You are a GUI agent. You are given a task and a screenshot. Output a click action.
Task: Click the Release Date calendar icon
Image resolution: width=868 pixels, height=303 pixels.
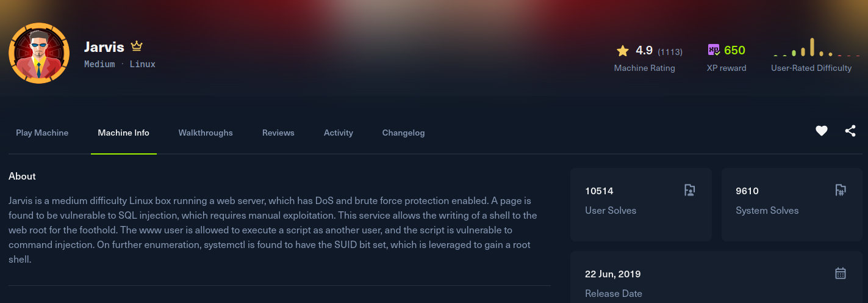click(x=841, y=273)
